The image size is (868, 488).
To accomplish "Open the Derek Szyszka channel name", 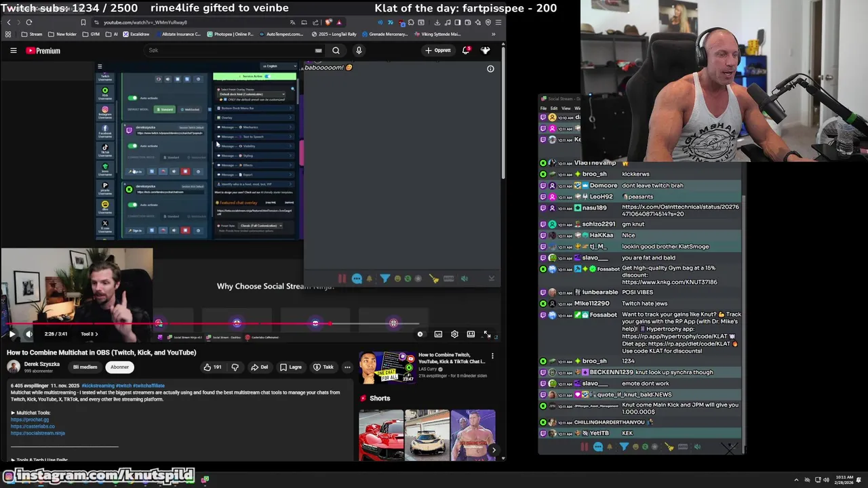I will point(42,364).
